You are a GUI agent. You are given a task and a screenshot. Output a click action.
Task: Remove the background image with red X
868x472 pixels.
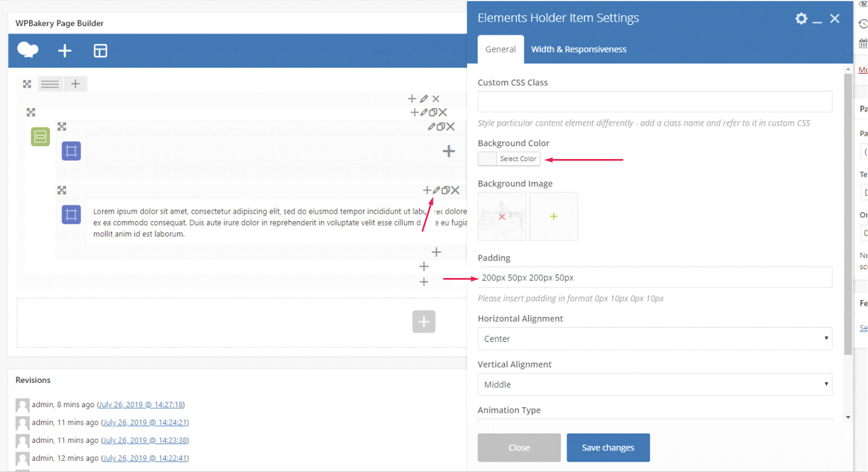click(x=502, y=217)
